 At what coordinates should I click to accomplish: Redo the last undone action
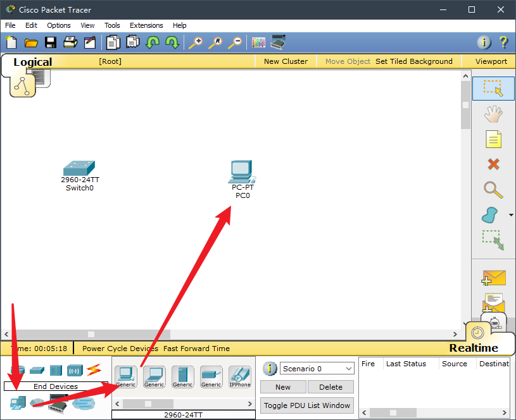pyautogui.click(x=172, y=42)
